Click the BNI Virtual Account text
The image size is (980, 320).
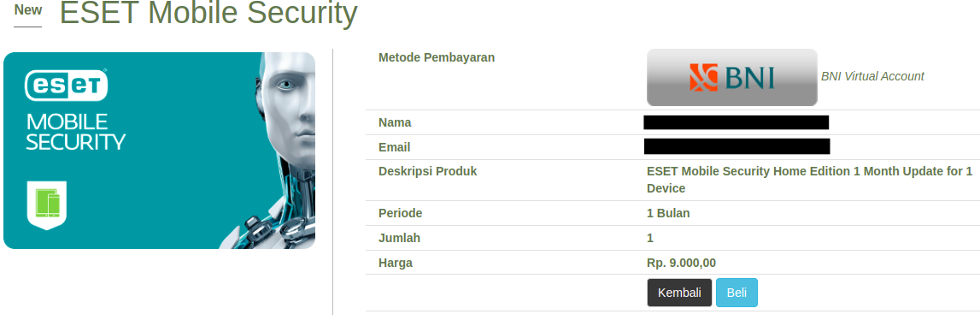pyautogui.click(x=871, y=76)
